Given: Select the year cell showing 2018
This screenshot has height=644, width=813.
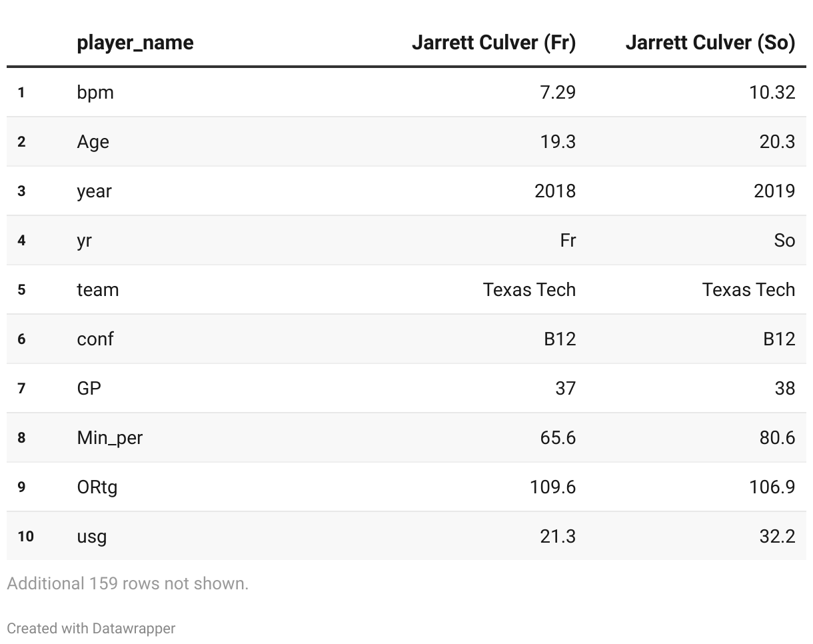Looking at the screenshot, I should point(554,191).
